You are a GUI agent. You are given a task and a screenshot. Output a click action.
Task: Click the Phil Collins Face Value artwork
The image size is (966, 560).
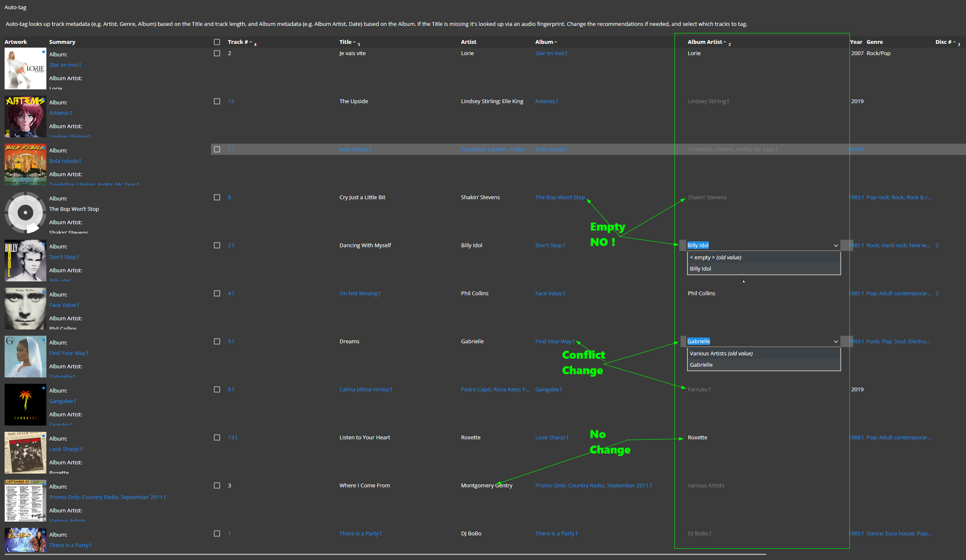click(25, 309)
